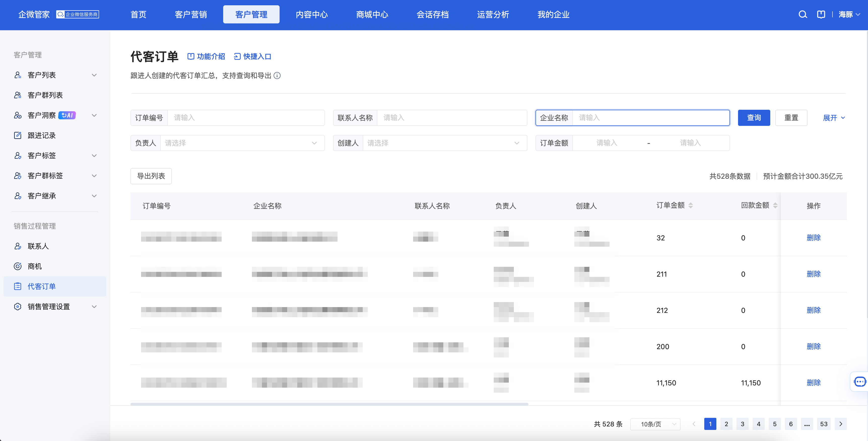Select the 客户管理 top tab
Image resolution: width=868 pixels, height=441 pixels.
point(251,15)
